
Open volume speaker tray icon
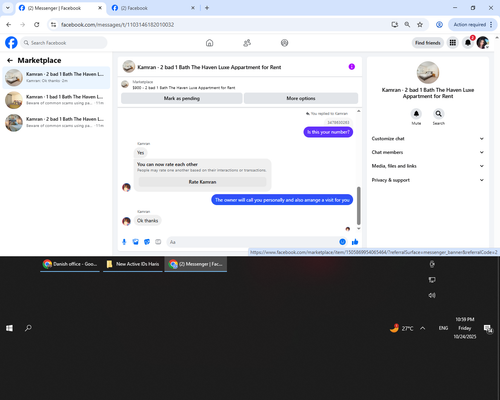pyautogui.click(x=432, y=295)
